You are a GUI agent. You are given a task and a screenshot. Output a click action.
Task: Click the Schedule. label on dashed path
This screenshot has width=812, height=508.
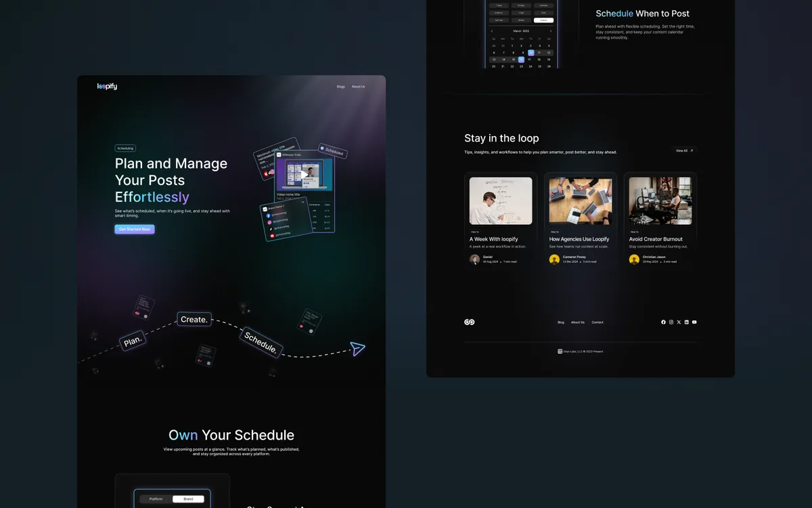click(261, 342)
